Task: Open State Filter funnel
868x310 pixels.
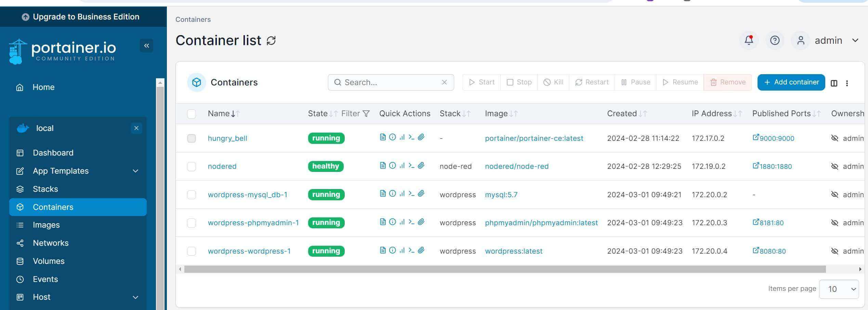Action: (x=355, y=113)
